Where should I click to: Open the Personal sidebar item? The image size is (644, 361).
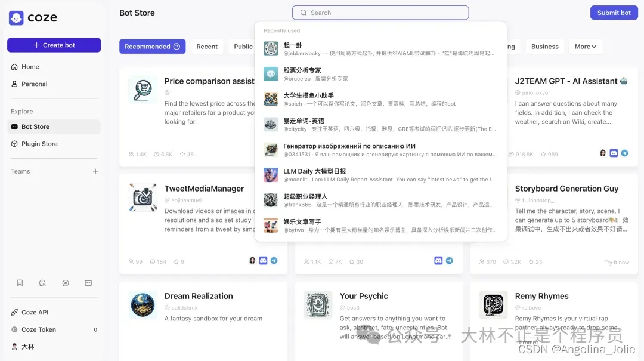pyautogui.click(x=54, y=84)
